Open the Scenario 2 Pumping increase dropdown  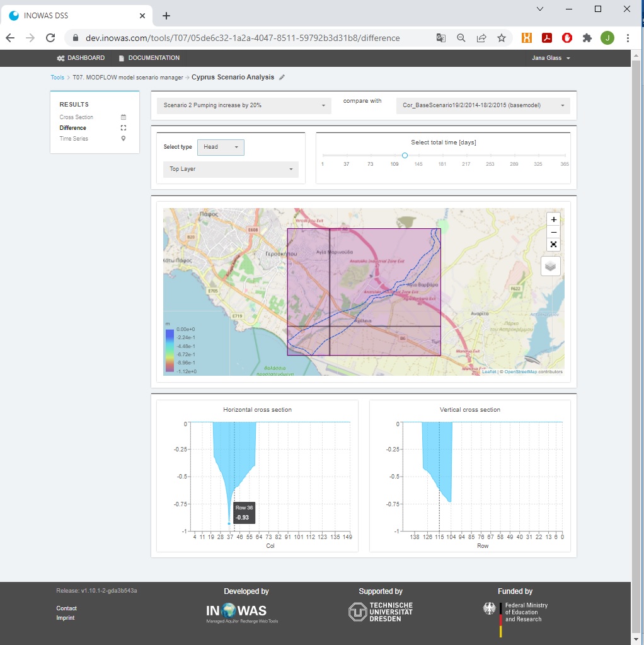tap(243, 105)
